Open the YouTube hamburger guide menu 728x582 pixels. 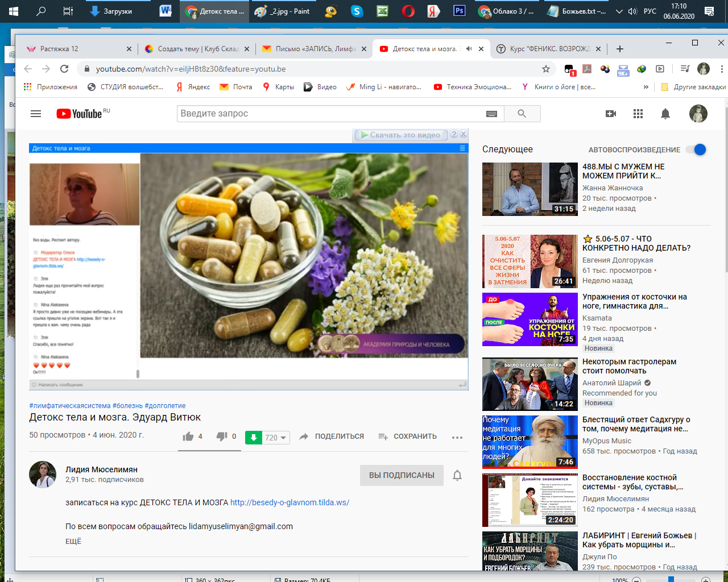pyautogui.click(x=36, y=114)
